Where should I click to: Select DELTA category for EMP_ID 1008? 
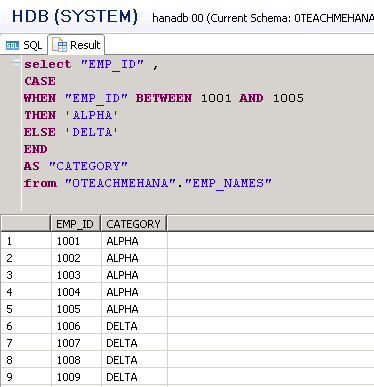pos(134,360)
